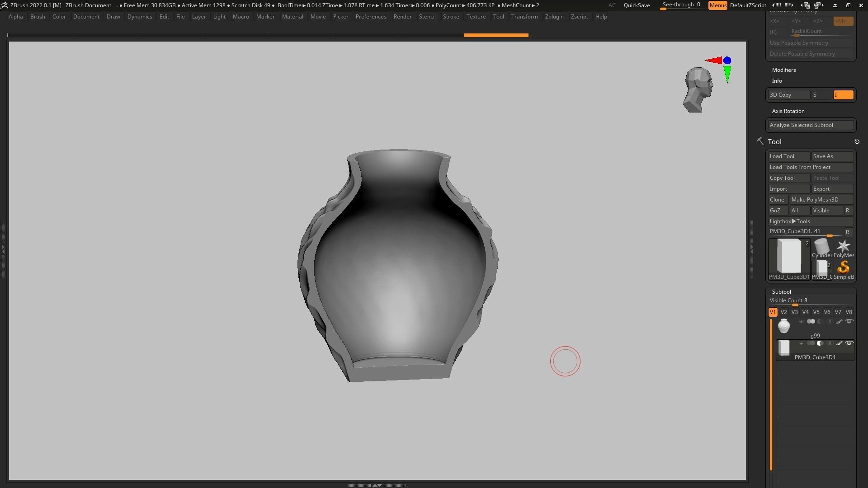Expand the Info section
868x488 pixels.
tap(777, 81)
